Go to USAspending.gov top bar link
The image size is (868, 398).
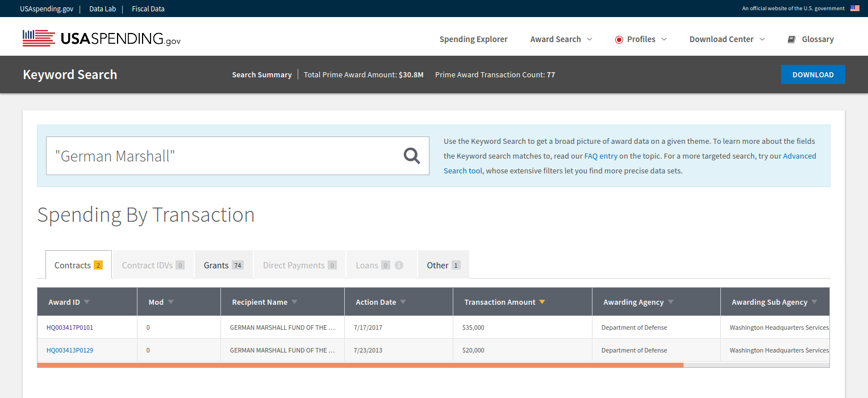point(47,9)
